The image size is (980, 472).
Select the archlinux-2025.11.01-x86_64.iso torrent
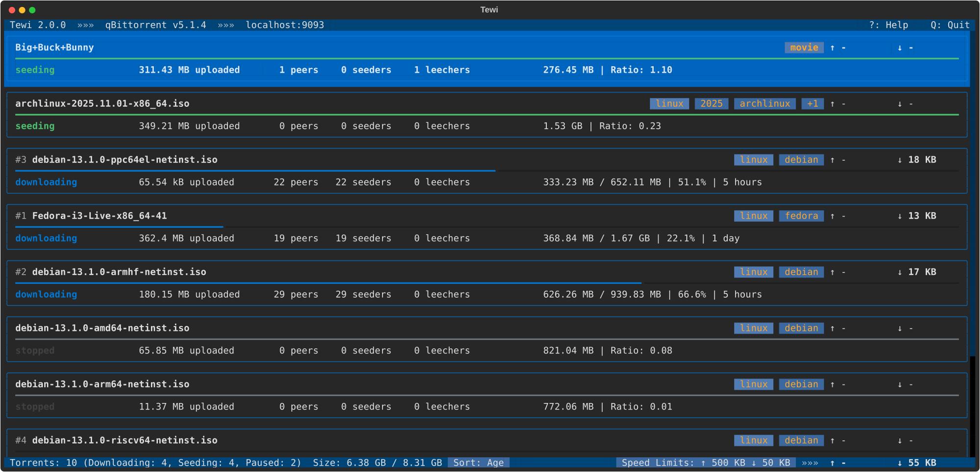102,104
